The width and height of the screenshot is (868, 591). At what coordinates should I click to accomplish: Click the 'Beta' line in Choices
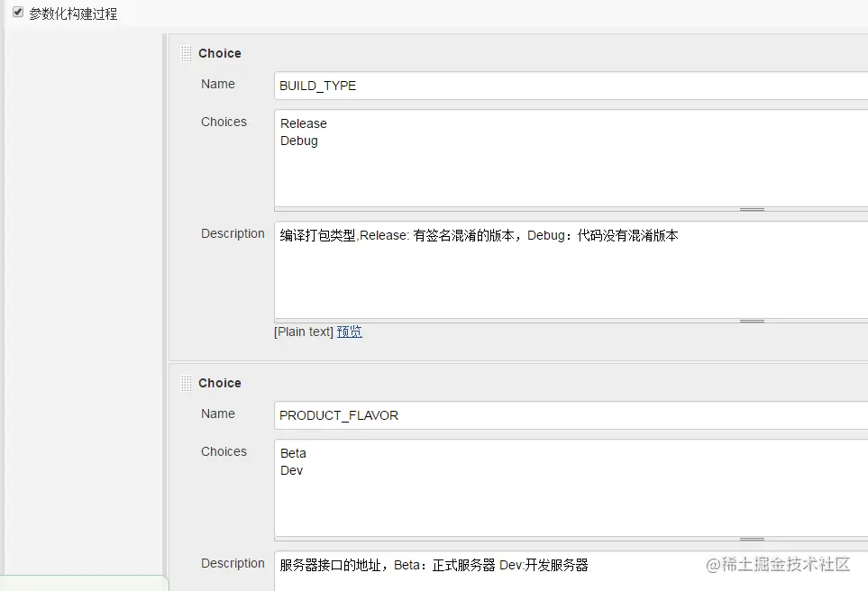coord(293,453)
